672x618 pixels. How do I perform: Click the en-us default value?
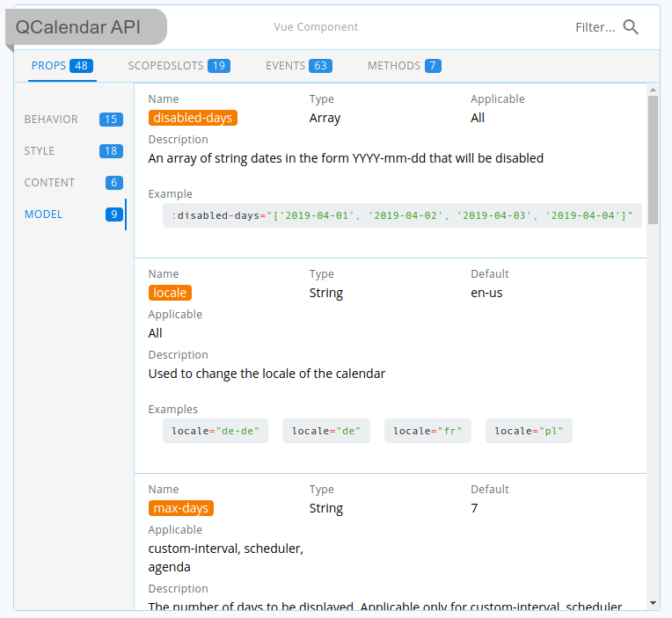[x=486, y=293]
